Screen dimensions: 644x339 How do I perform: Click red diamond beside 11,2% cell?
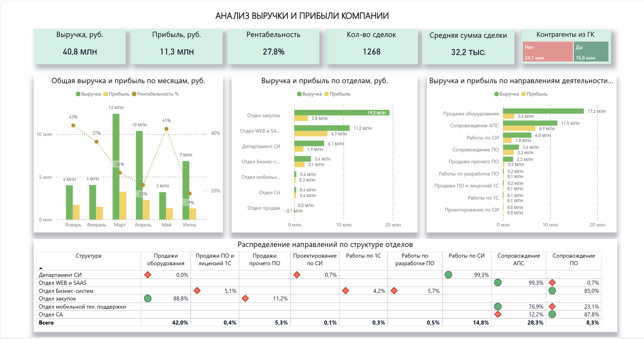pos(245,298)
